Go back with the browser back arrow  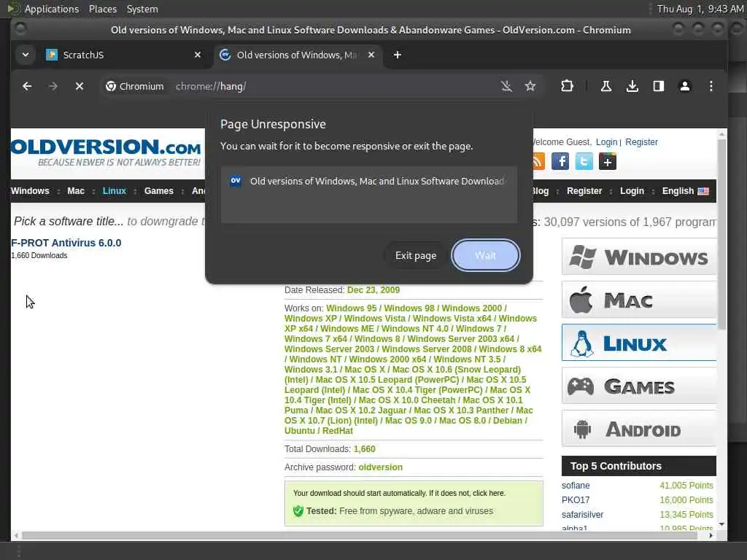click(27, 86)
